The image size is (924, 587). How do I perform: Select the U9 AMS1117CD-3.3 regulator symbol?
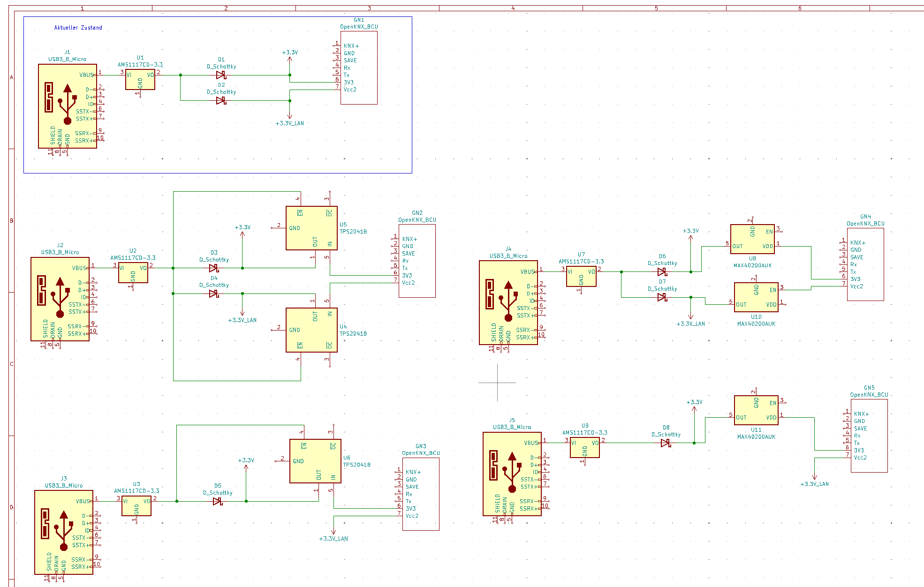(x=584, y=448)
